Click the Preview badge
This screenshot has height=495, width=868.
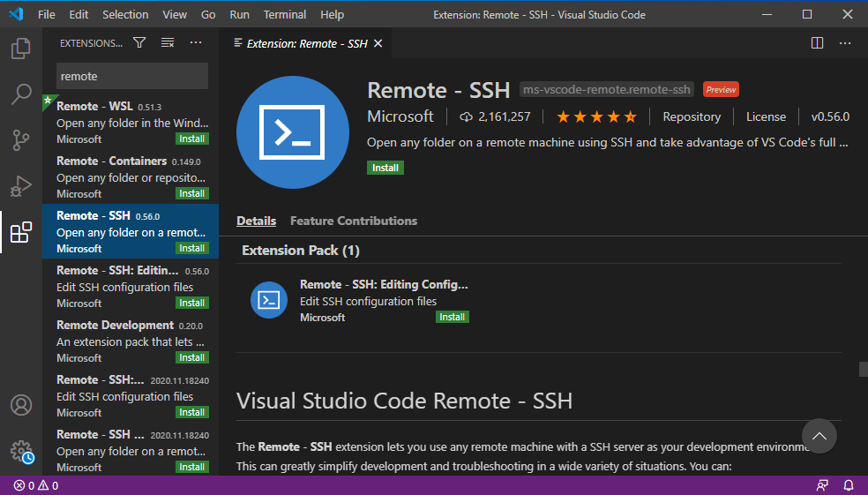click(x=721, y=90)
